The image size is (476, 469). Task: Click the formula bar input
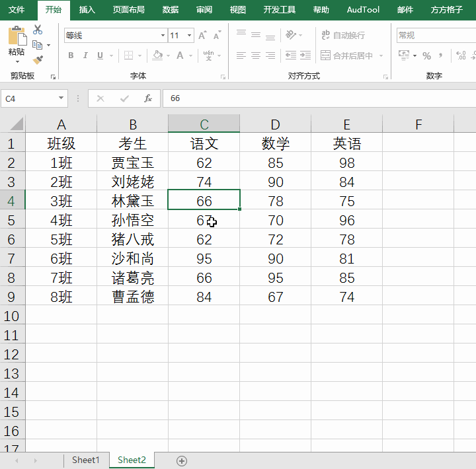pyautogui.click(x=319, y=98)
